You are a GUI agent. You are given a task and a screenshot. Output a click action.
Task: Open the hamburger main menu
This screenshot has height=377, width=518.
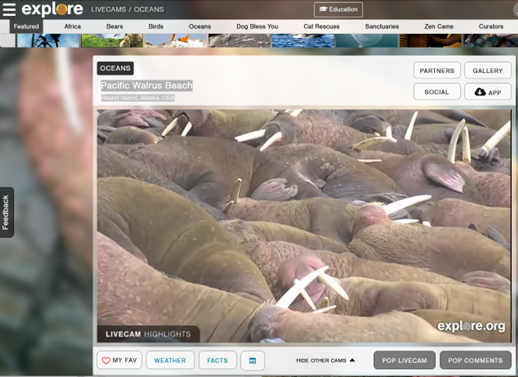coord(9,9)
